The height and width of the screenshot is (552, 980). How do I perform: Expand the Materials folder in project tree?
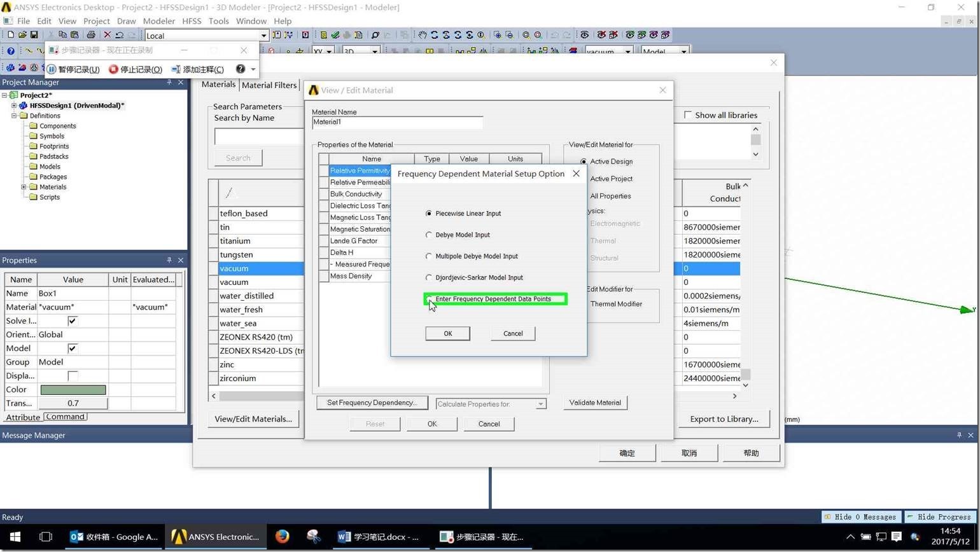click(24, 187)
